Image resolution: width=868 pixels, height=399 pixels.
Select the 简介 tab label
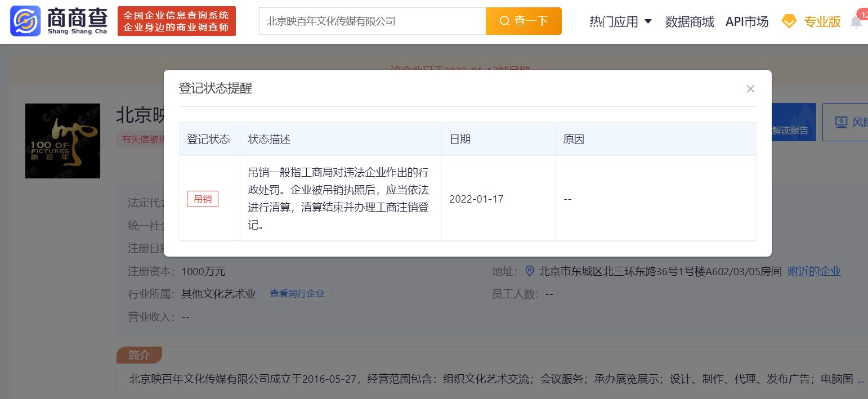pyautogui.click(x=139, y=355)
